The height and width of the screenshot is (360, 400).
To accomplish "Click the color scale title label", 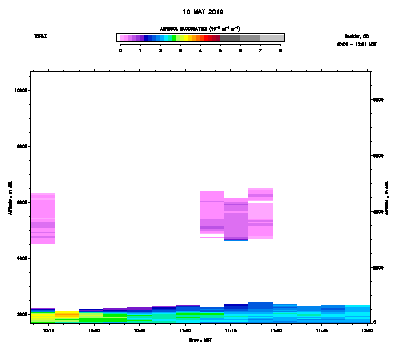I will coord(200,29).
